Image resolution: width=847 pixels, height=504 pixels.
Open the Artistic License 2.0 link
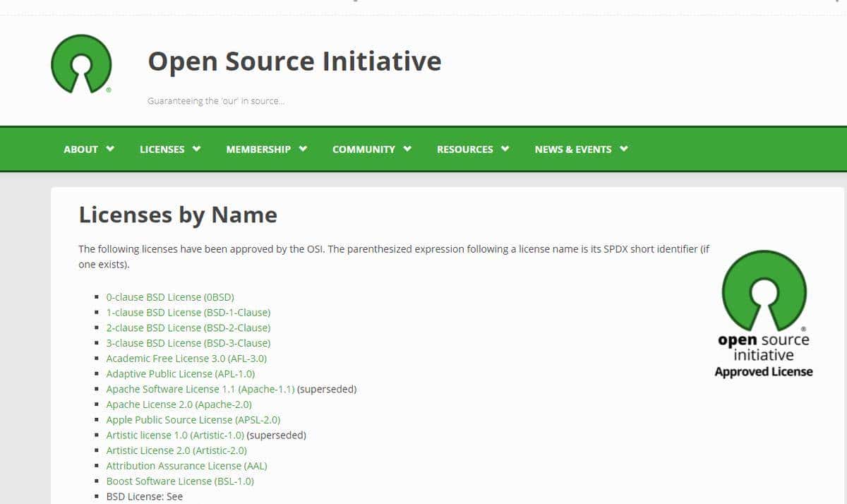(176, 450)
